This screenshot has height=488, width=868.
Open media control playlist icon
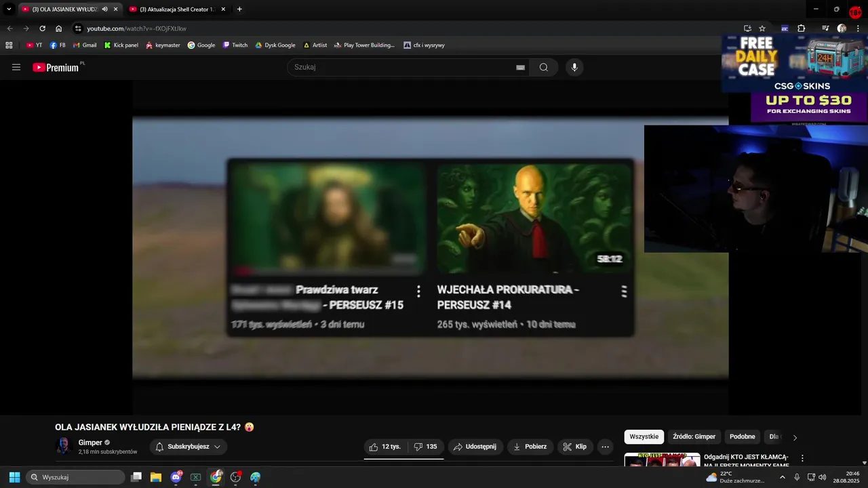[x=825, y=28]
